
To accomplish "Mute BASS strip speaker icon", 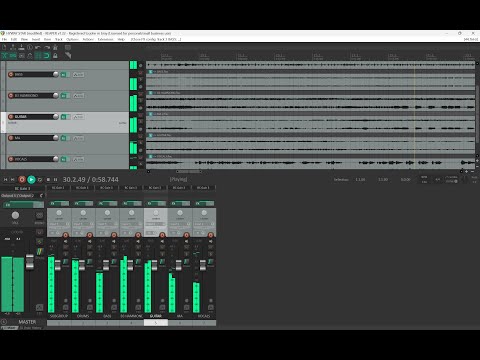I will coord(114,241).
